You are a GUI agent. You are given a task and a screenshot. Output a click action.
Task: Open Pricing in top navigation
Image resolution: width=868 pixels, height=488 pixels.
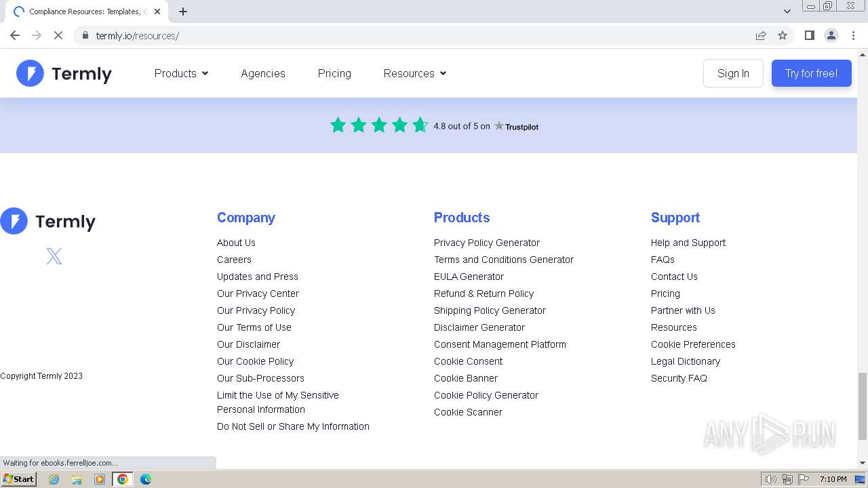click(334, 73)
